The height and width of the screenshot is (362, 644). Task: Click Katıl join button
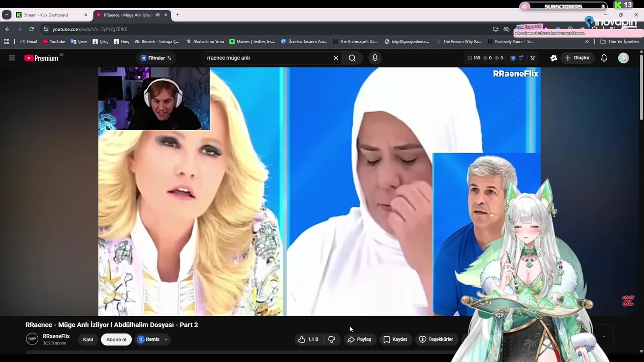88,339
